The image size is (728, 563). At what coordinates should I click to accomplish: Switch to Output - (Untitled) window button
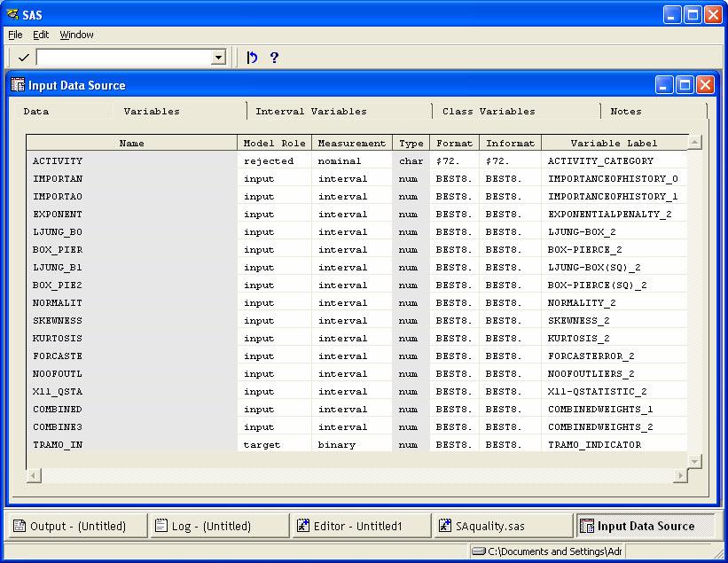76,526
